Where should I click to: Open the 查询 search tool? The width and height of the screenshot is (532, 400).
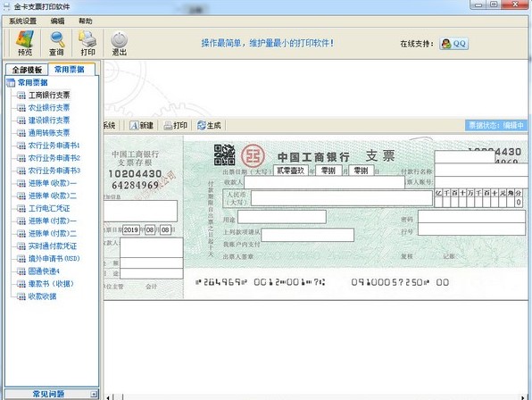pyautogui.click(x=56, y=43)
